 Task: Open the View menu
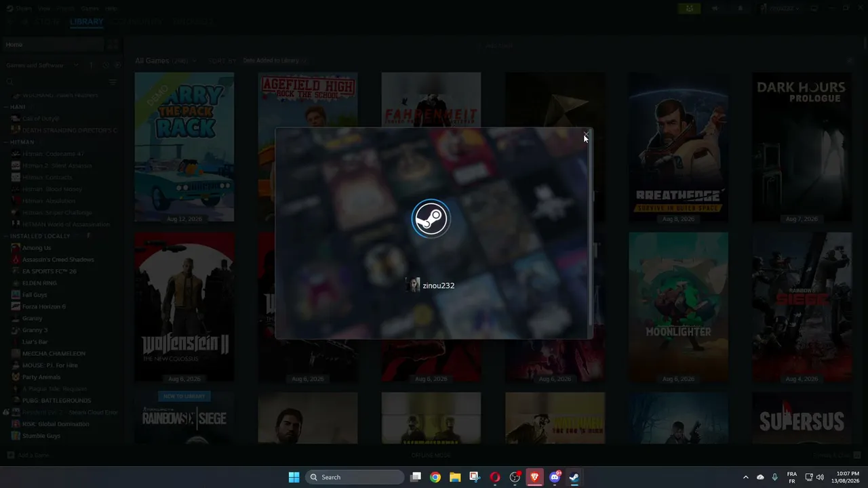[44, 8]
